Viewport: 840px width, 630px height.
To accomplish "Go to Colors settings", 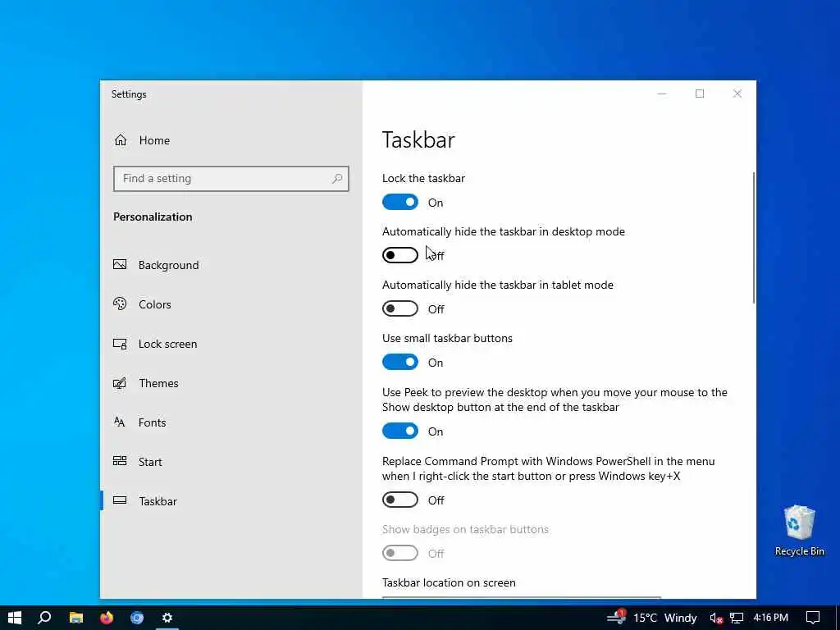I will tap(155, 304).
